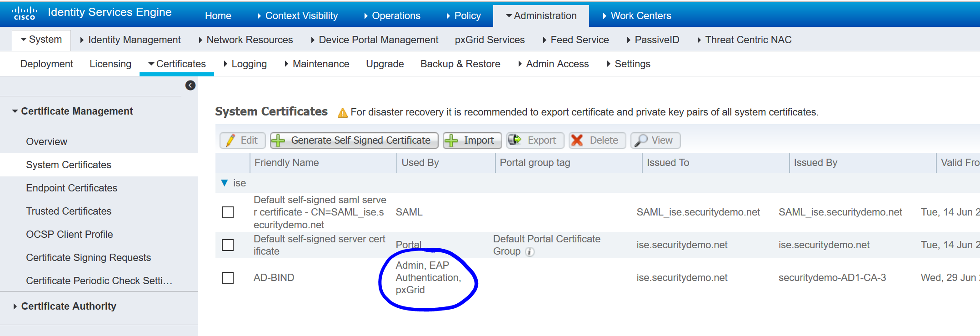Open the Certificates tab menu

pyautogui.click(x=177, y=64)
